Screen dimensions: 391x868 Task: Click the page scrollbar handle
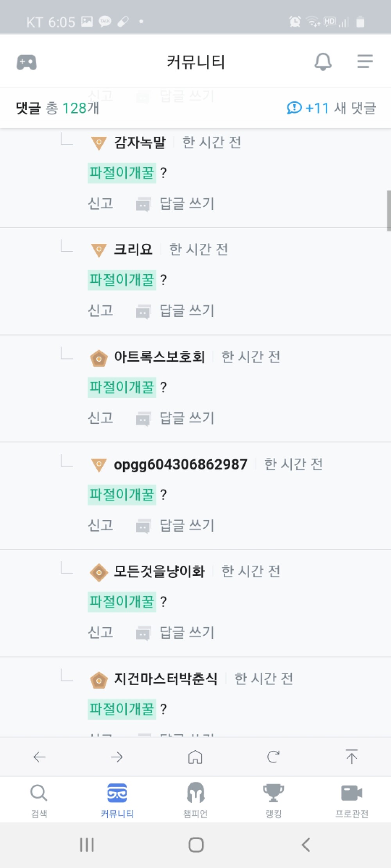(x=389, y=211)
